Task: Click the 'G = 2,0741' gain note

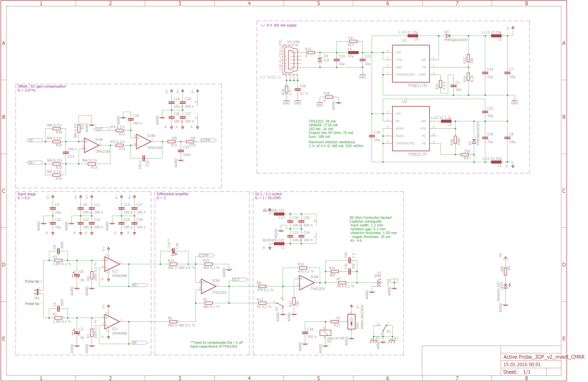Action: pos(27,90)
